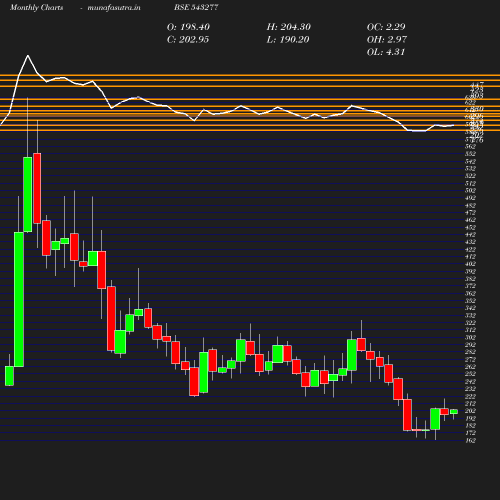Click the 302 price axis label
The width and height of the screenshot is (500, 500).
[x=470, y=337]
